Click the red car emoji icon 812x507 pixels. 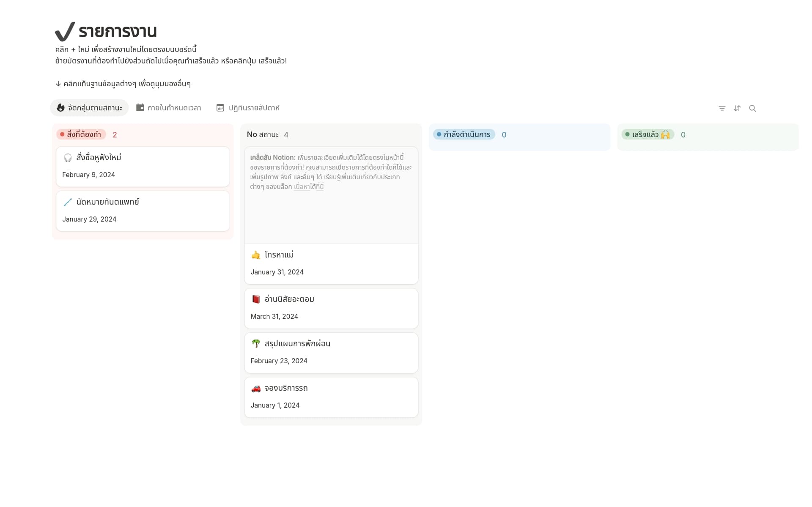tap(256, 388)
